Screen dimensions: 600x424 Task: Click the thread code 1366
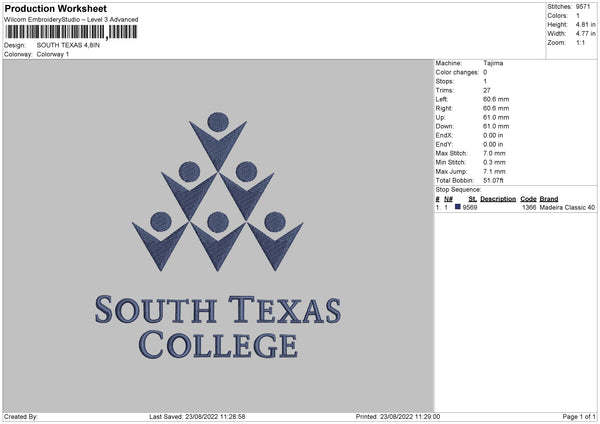529,207
